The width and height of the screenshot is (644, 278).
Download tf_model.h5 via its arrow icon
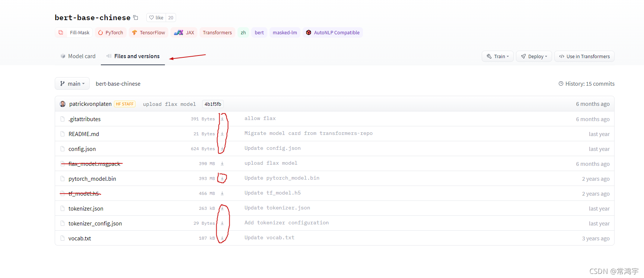click(x=222, y=193)
